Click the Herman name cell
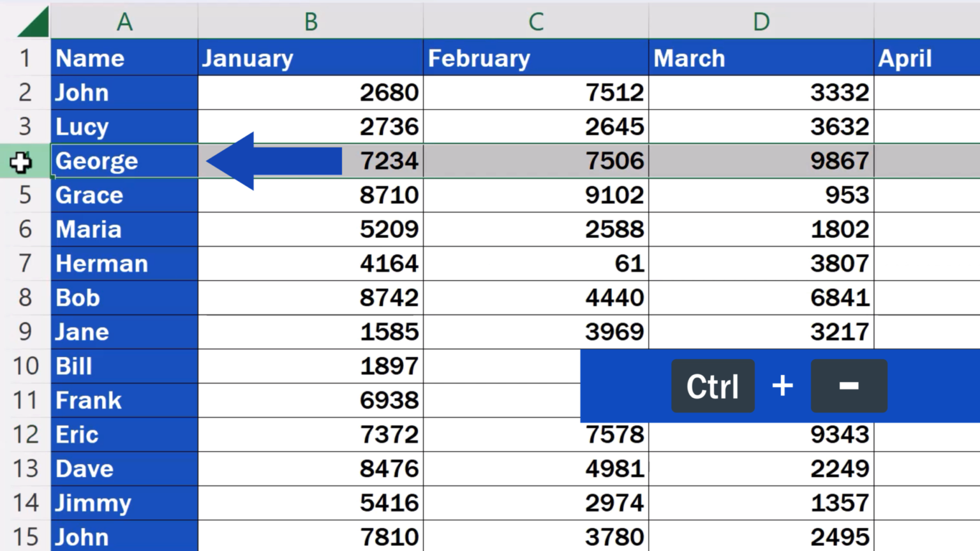This screenshot has height=551, width=980. click(x=124, y=263)
